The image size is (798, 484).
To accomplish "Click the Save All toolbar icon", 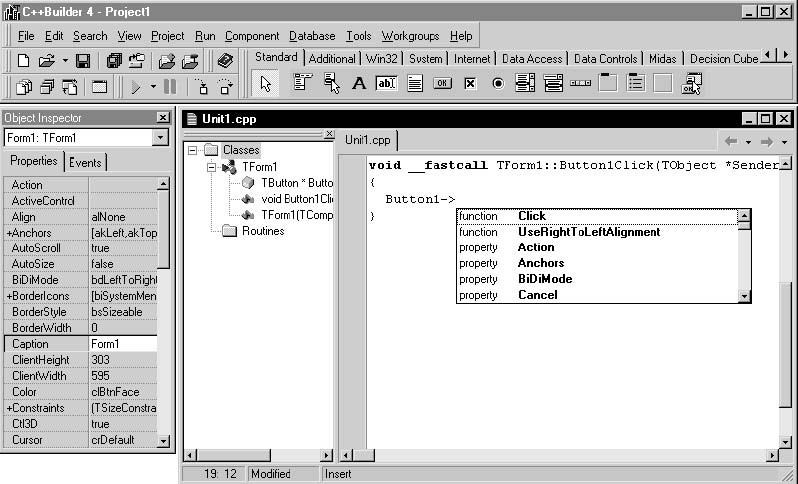I will [114, 61].
